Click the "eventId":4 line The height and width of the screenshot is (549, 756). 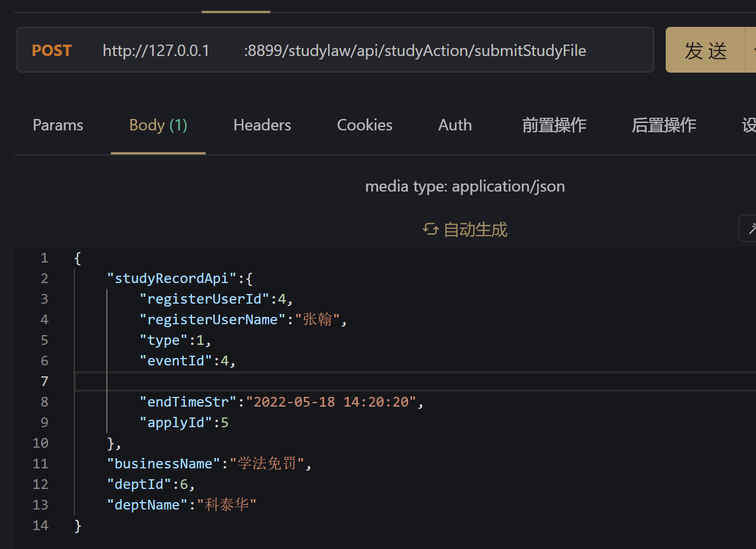(x=187, y=361)
